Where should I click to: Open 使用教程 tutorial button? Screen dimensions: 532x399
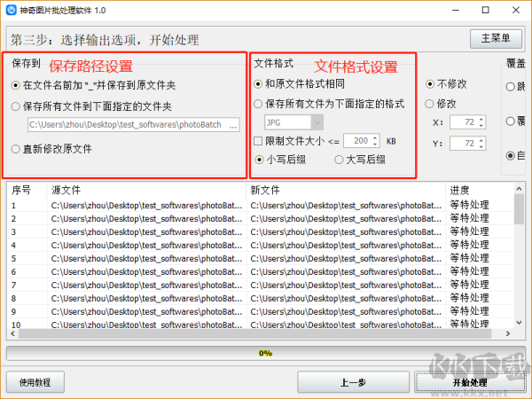click(35, 382)
